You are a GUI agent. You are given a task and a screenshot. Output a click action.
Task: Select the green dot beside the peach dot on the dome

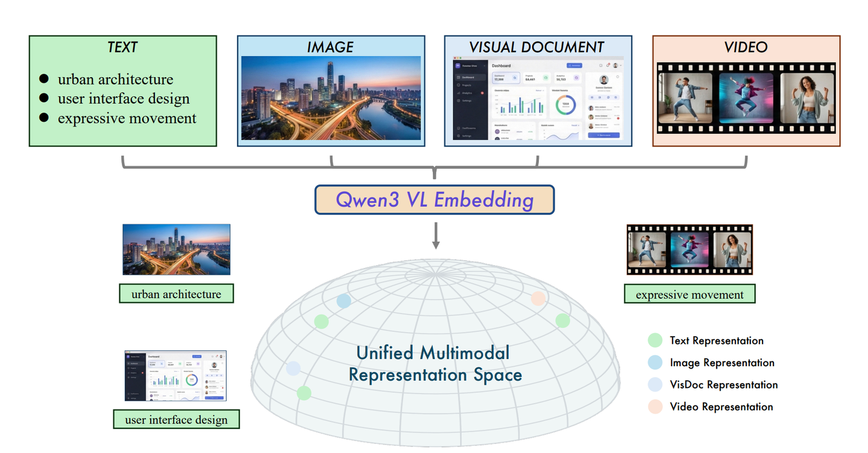tap(562, 320)
